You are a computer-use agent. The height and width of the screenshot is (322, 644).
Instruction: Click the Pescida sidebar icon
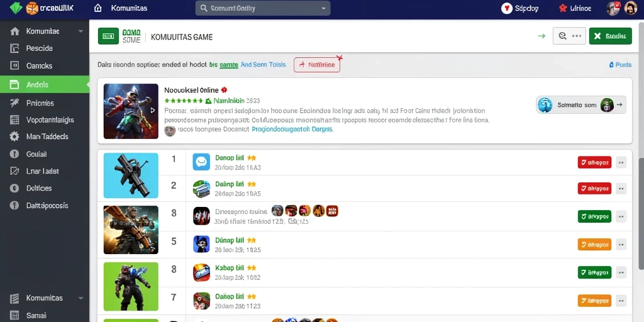click(14, 48)
